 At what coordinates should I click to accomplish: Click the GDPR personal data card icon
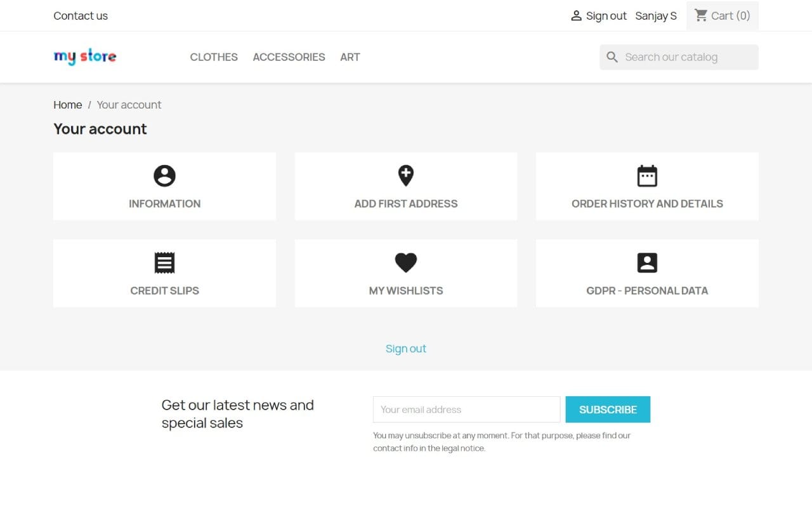point(646,263)
